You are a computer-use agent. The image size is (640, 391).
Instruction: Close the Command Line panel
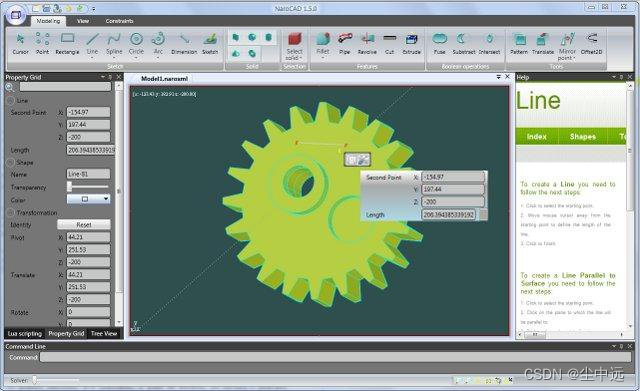click(x=629, y=346)
